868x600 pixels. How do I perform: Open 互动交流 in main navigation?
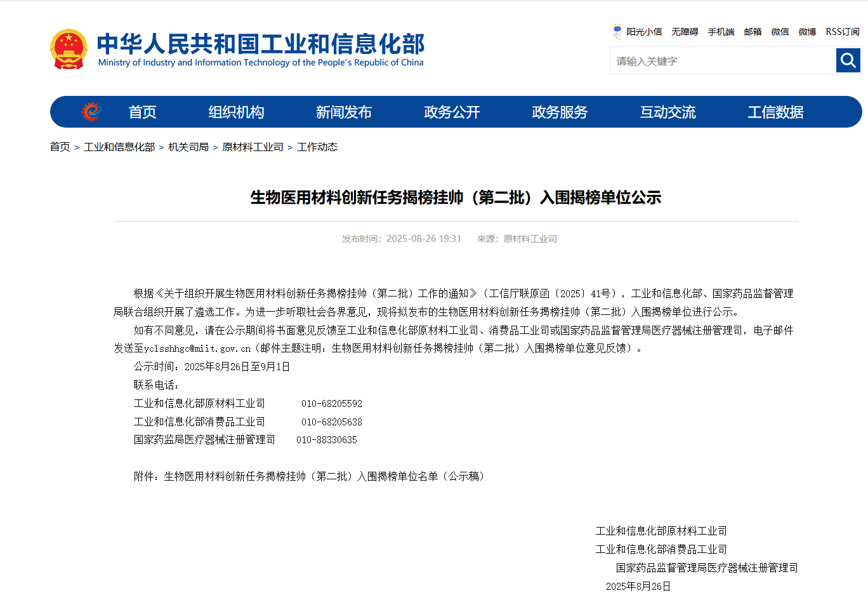pos(667,112)
